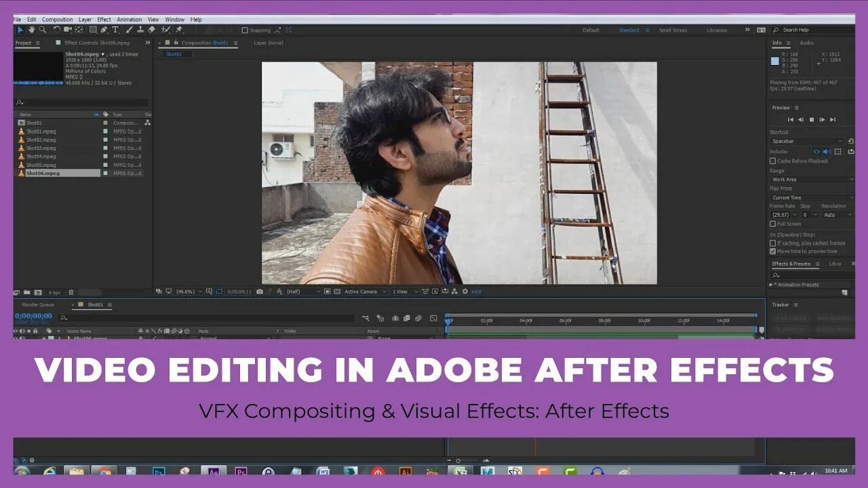This screenshot has height=488, width=868.
Task: Select the Eraser tool
Action: coord(151,30)
